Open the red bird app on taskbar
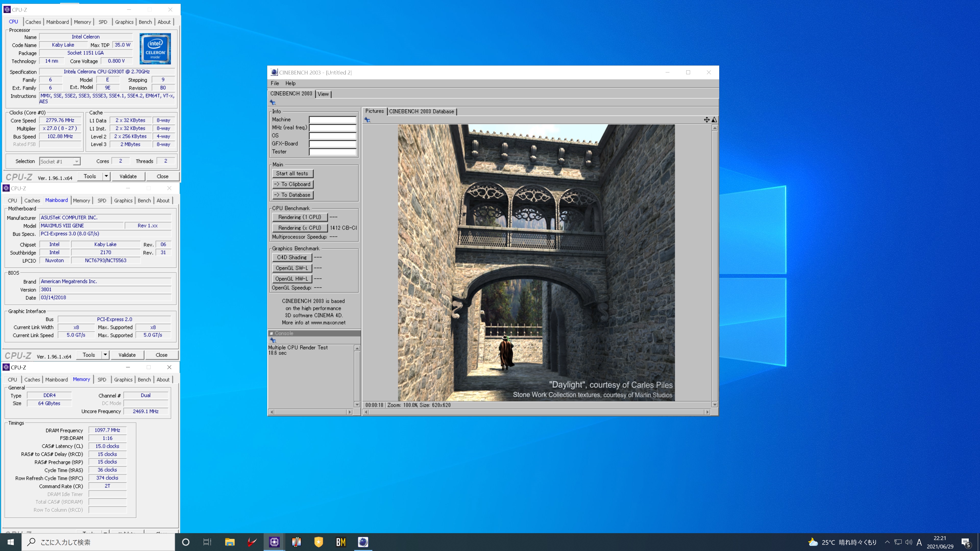 (x=252, y=542)
